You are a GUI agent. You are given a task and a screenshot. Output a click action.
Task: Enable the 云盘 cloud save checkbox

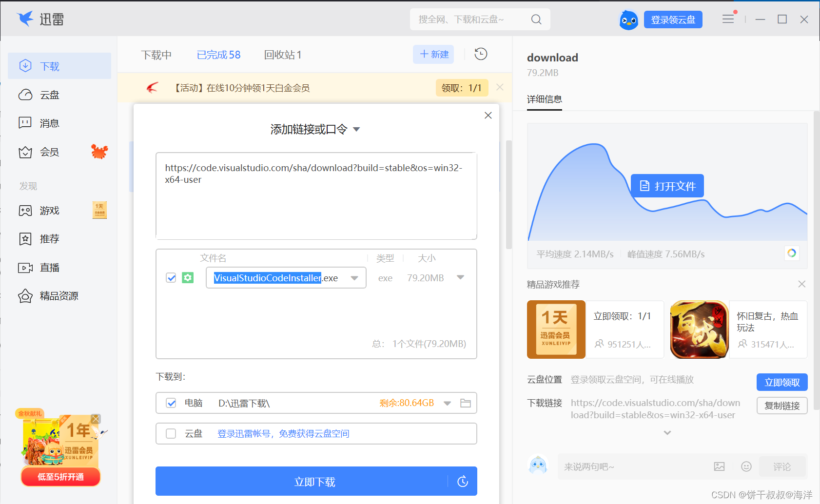[x=171, y=433]
